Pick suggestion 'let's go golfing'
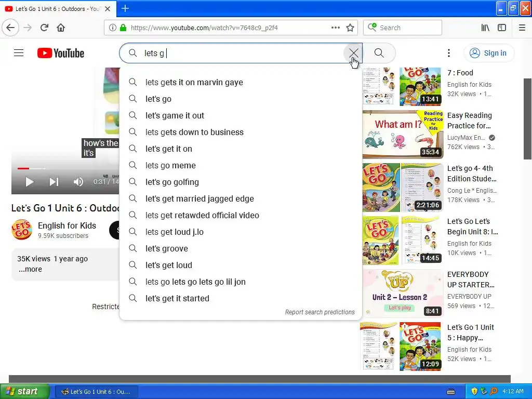The width and height of the screenshot is (532, 399). pyautogui.click(x=241, y=182)
